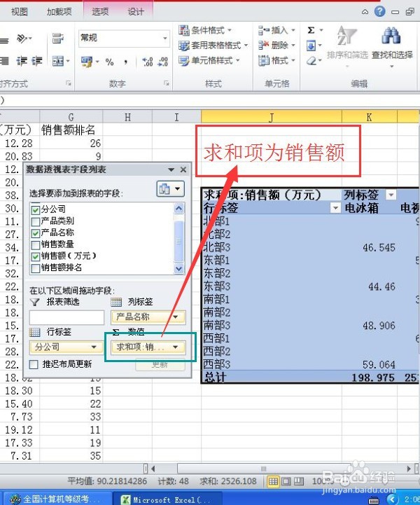Check the 产品类别 field checkbox

pos(36,221)
